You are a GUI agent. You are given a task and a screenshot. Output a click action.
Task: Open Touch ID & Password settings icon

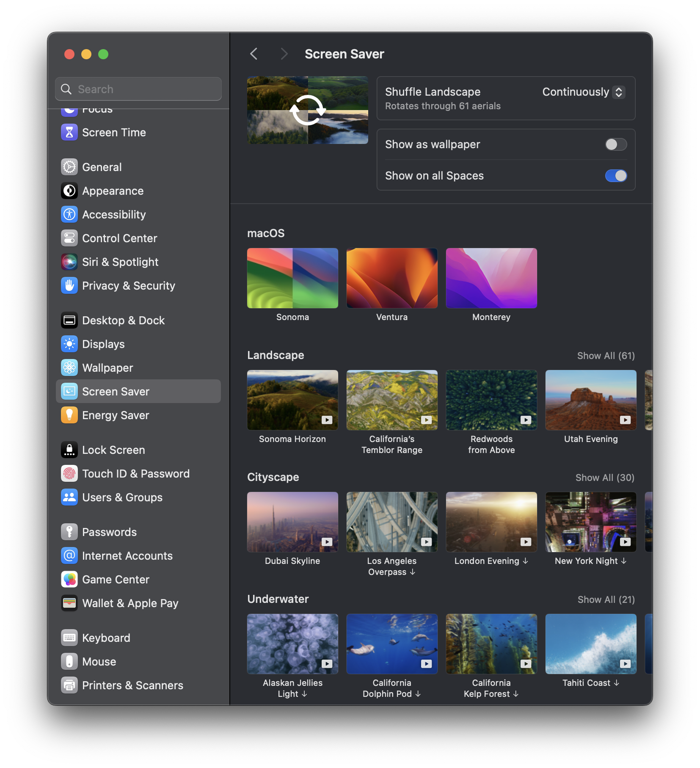69,473
